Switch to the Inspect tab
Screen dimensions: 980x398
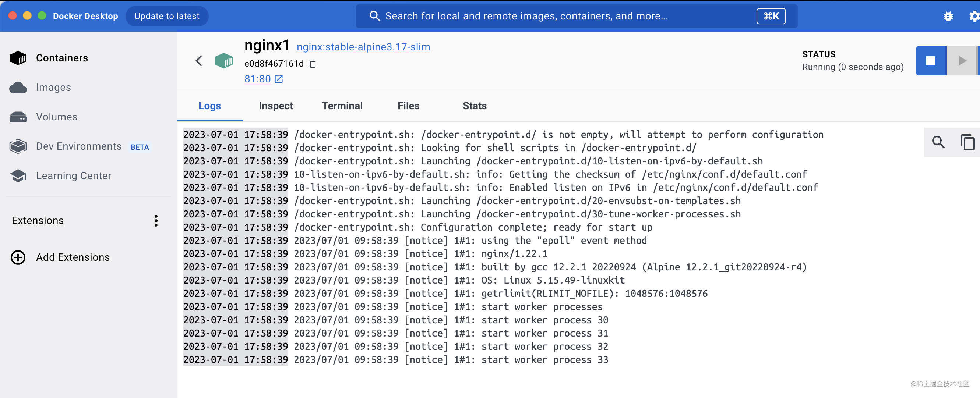click(x=276, y=106)
